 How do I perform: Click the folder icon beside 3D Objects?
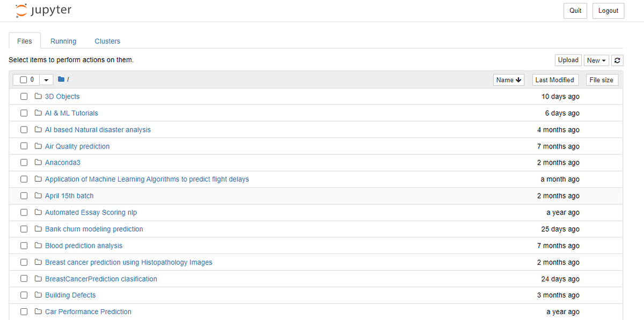pos(38,96)
